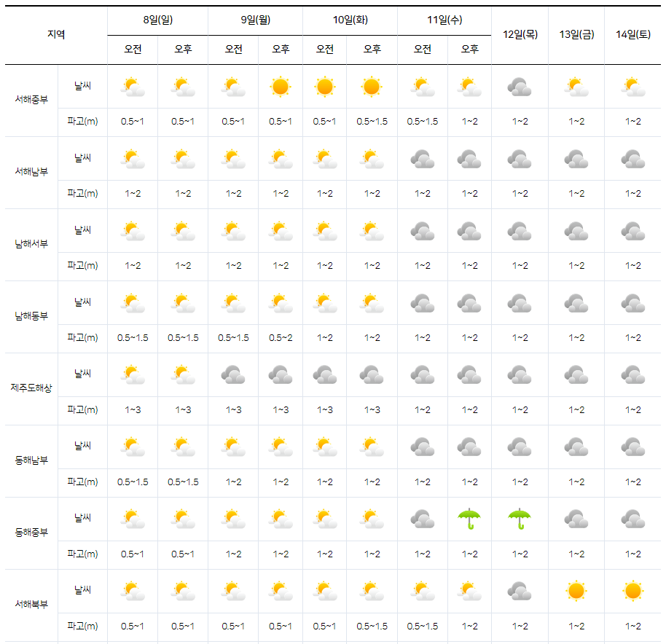Click 동해중부 umbrella rain icon for 11일 오후
The image size is (666, 644).
(469, 519)
